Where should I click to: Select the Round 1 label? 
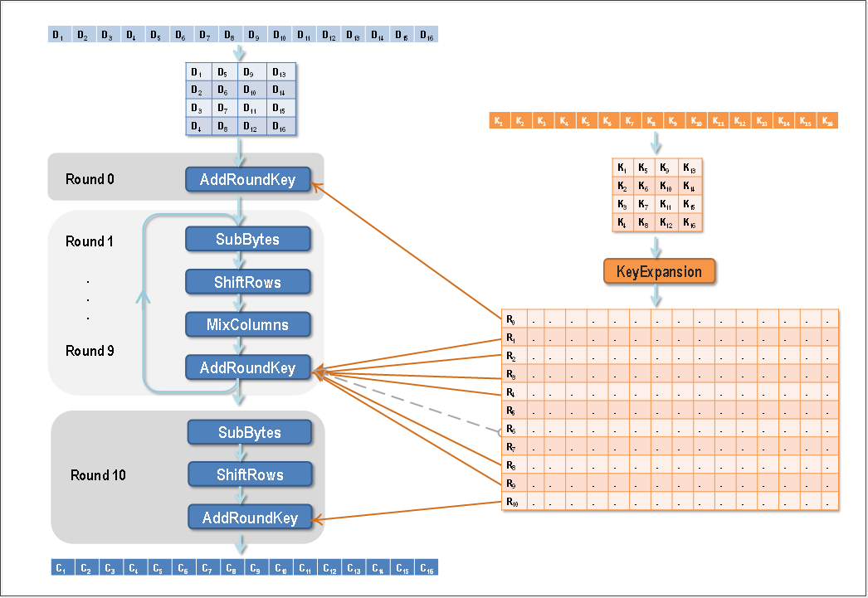coord(89,241)
